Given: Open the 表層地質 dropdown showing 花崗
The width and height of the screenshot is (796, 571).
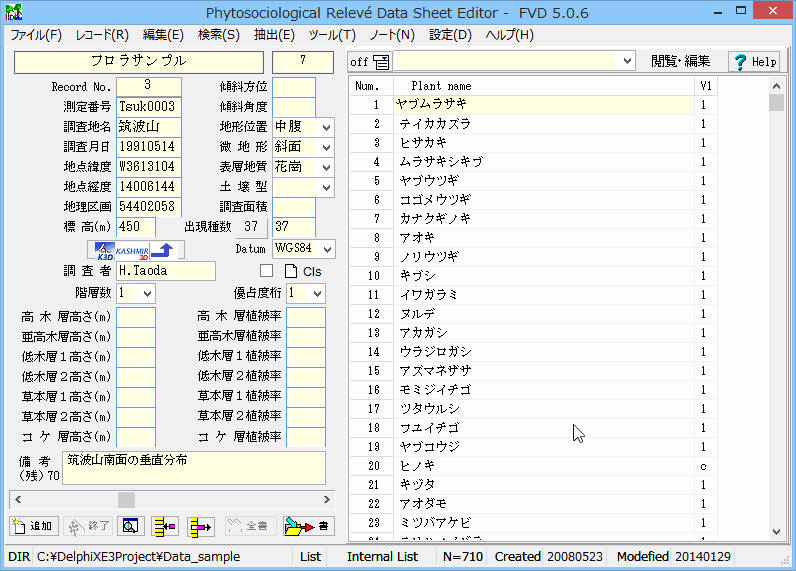Looking at the screenshot, I should coord(327,167).
